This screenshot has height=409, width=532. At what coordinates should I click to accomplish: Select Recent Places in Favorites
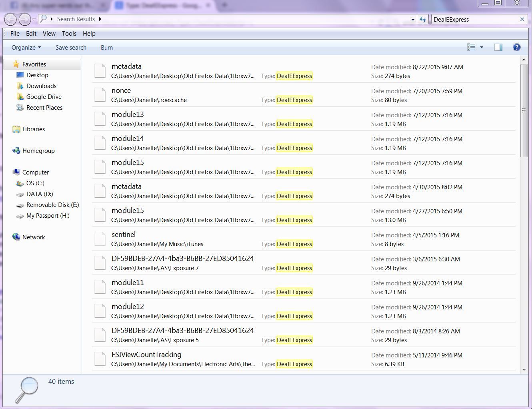click(x=44, y=107)
